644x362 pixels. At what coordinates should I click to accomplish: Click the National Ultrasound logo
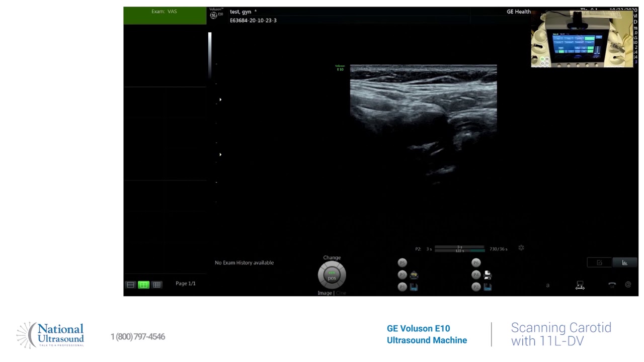50,335
